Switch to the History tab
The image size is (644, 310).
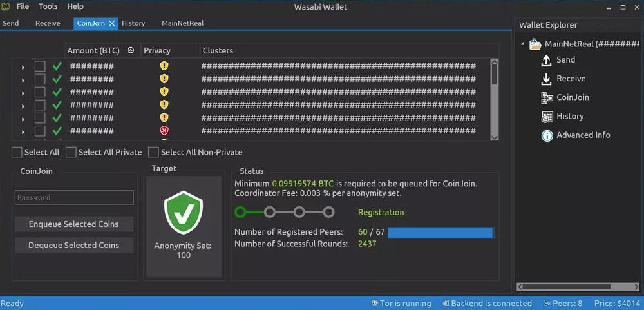point(133,23)
